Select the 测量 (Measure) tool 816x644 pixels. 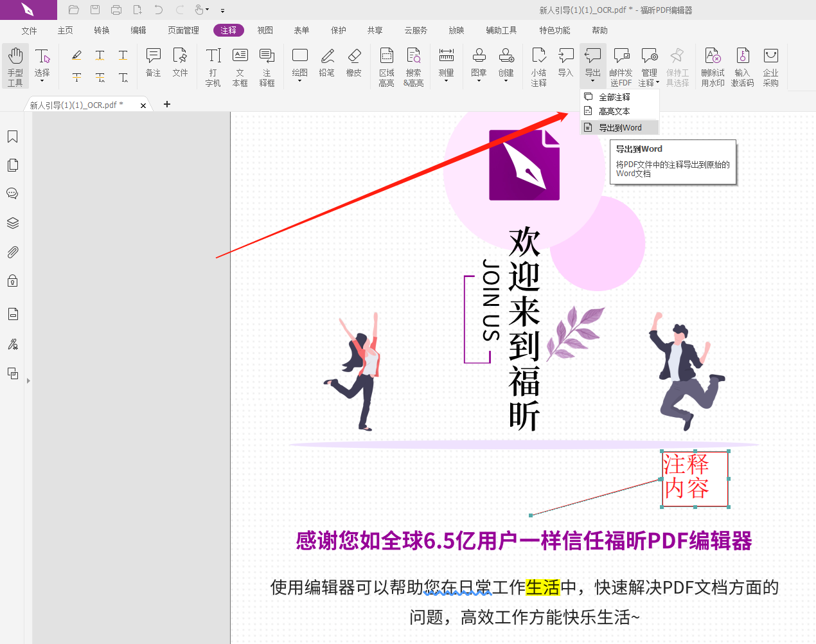pyautogui.click(x=446, y=64)
